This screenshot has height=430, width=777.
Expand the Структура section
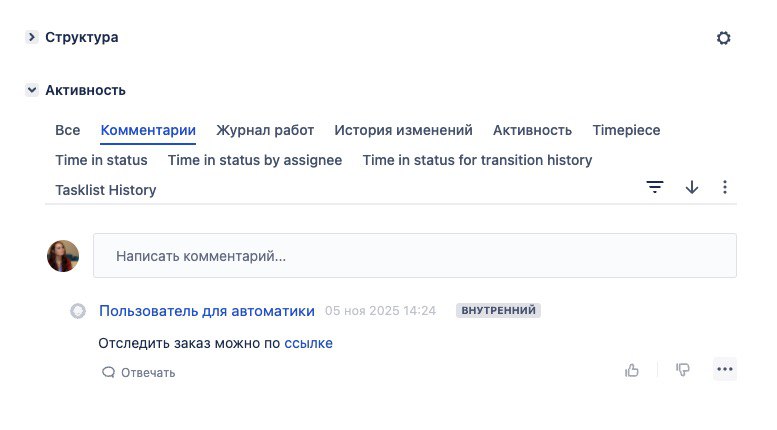pyautogui.click(x=32, y=37)
